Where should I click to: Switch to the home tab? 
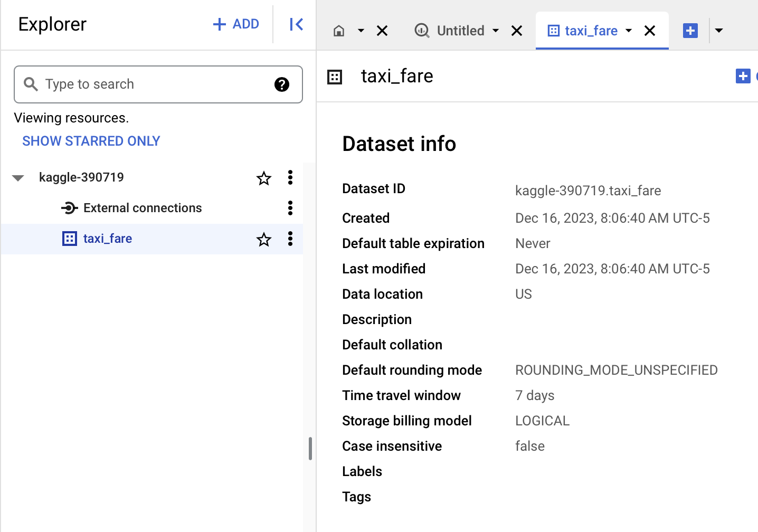(339, 31)
